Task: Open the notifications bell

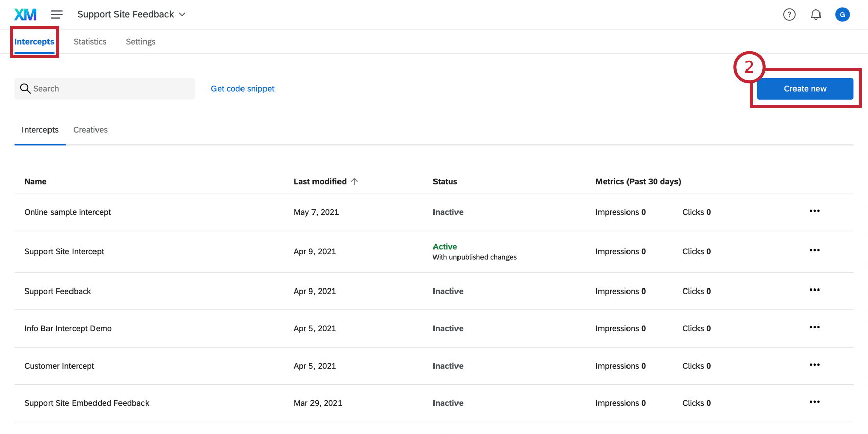Action: click(x=816, y=15)
